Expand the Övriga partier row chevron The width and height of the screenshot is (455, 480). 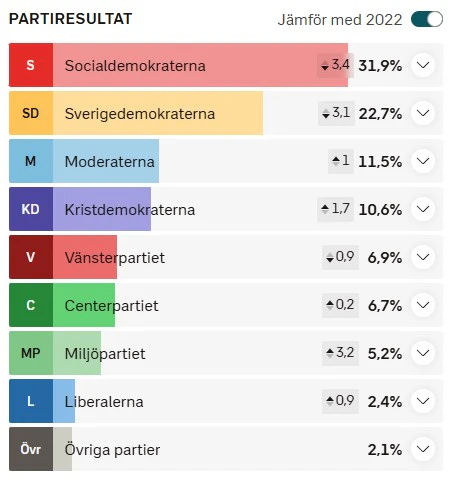pyautogui.click(x=423, y=449)
